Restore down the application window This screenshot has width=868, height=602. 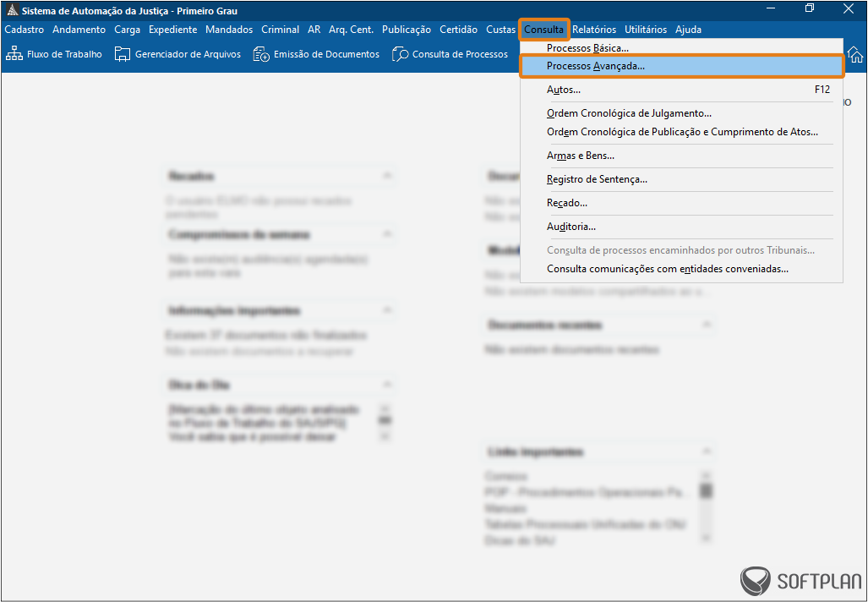(x=810, y=8)
